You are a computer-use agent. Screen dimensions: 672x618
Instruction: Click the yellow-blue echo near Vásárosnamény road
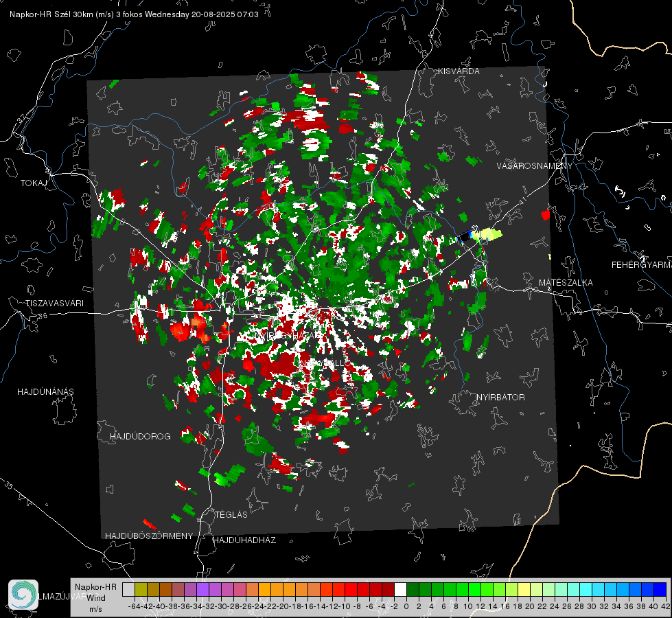480,235
